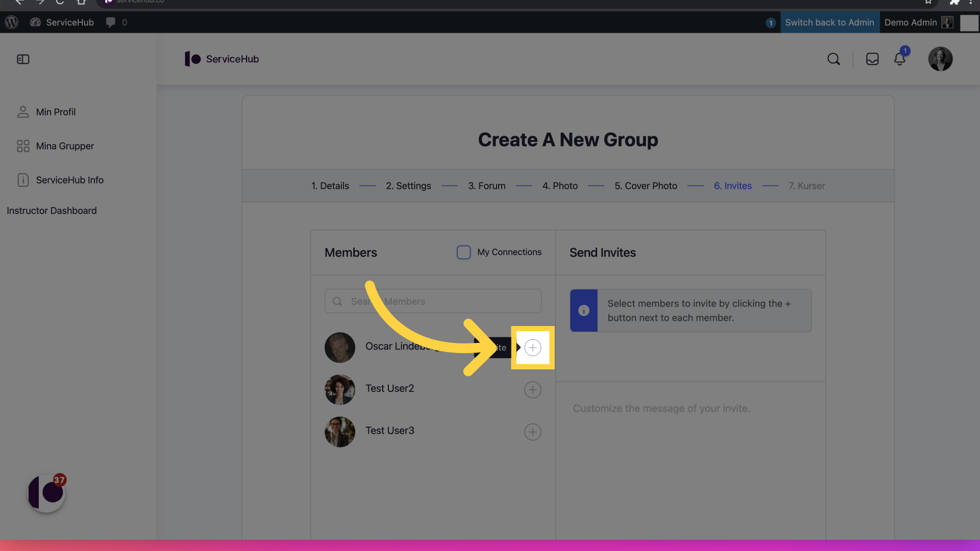Viewport: 980px width, 551px height.
Task: Expand the 4. Photo step tab
Action: click(x=559, y=186)
